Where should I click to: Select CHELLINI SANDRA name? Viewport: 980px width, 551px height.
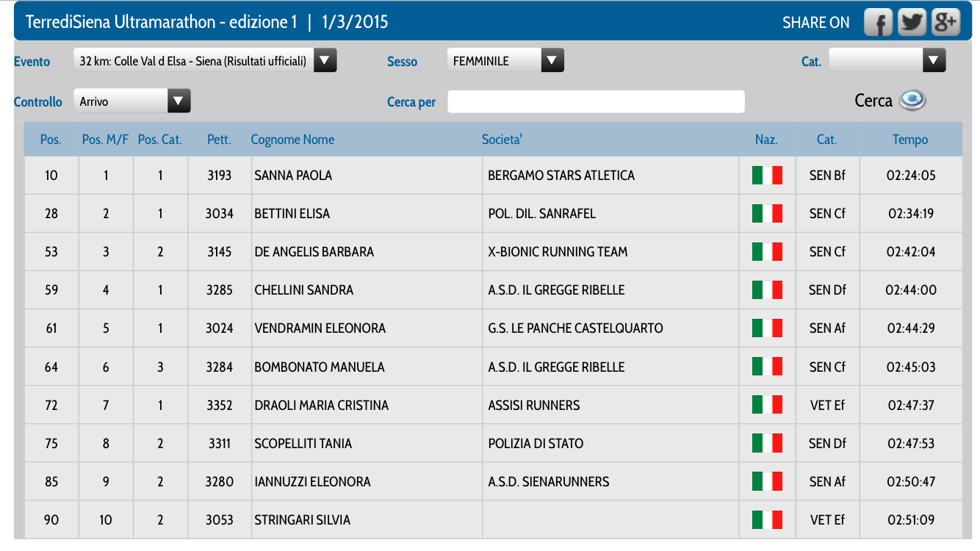[303, 290]
